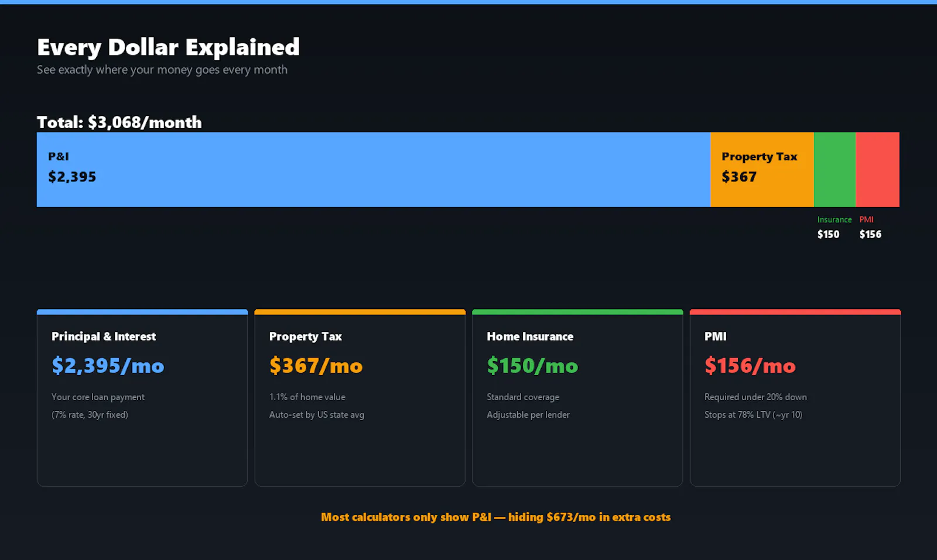Click 'Auto-set by US state avg' text
Screen dimensions: 937x560
click(317, 415)
